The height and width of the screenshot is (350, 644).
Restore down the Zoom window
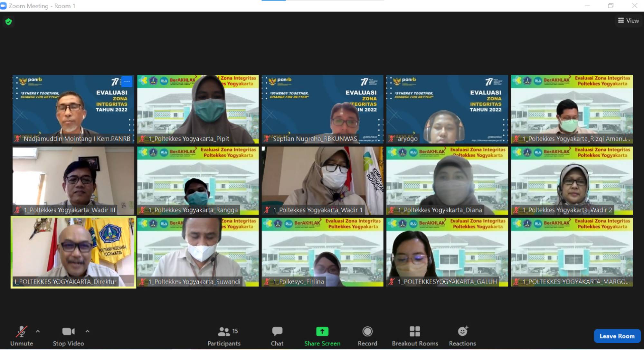coord(611,6)
